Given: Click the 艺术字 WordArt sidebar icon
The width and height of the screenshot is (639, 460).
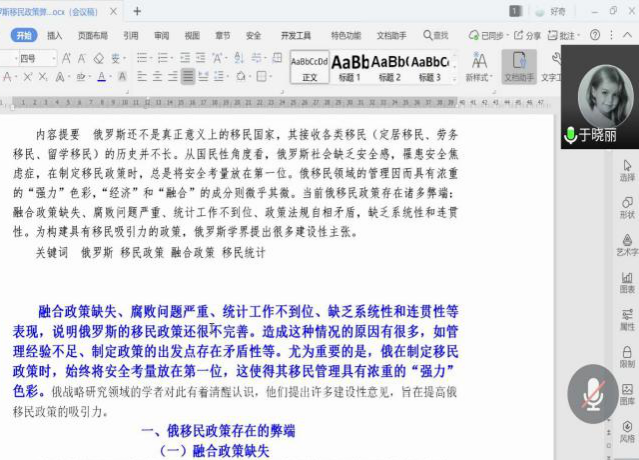Looking at the screenshot, I should [627, 245].
